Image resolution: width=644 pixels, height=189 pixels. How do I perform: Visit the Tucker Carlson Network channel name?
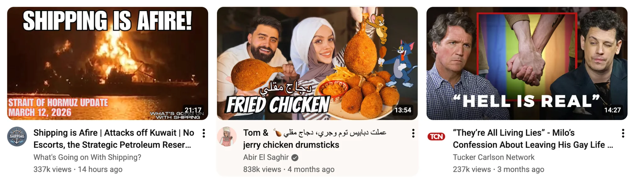point(494,157)
